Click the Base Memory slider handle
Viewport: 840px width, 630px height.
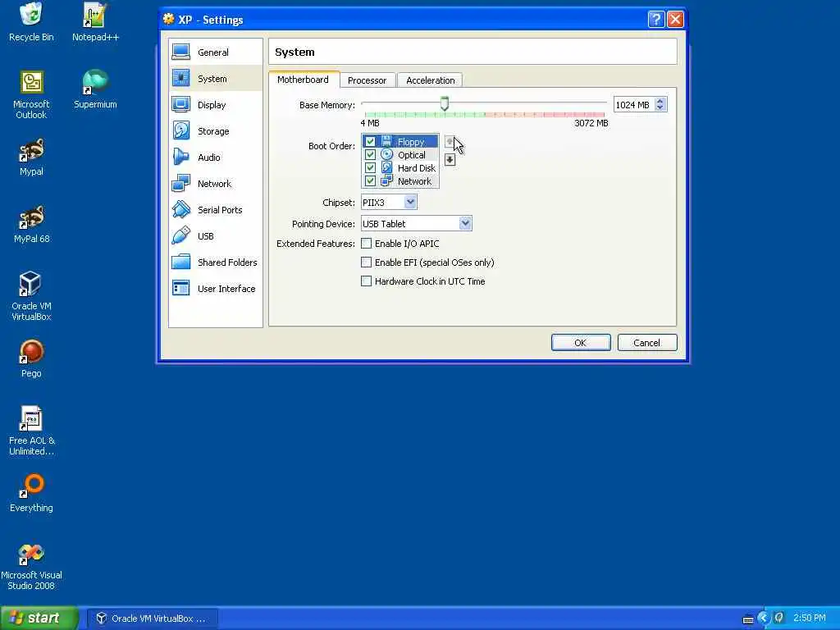point(444,103)
